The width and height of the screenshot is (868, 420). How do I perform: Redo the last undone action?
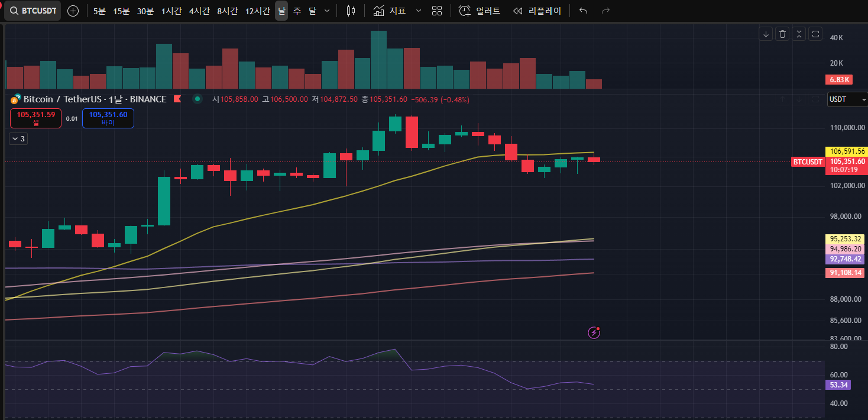605,11
